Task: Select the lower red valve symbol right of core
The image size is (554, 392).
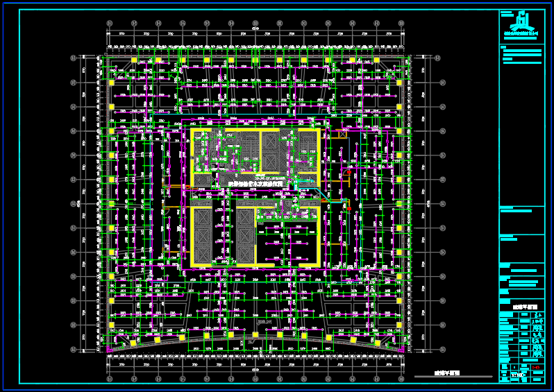Action: tap(348, 207)
